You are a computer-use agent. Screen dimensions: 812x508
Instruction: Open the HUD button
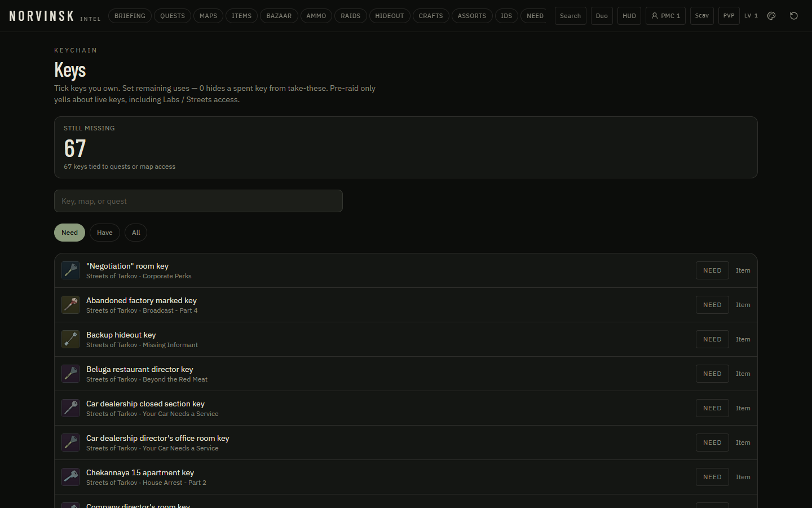(629, 16)
